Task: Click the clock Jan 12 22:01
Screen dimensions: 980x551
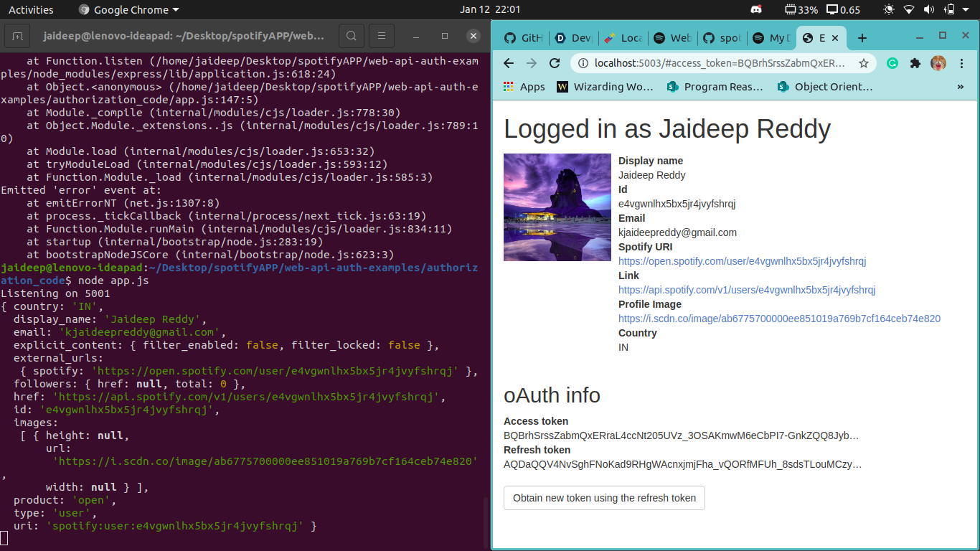Action: click(x=490, y=9)
